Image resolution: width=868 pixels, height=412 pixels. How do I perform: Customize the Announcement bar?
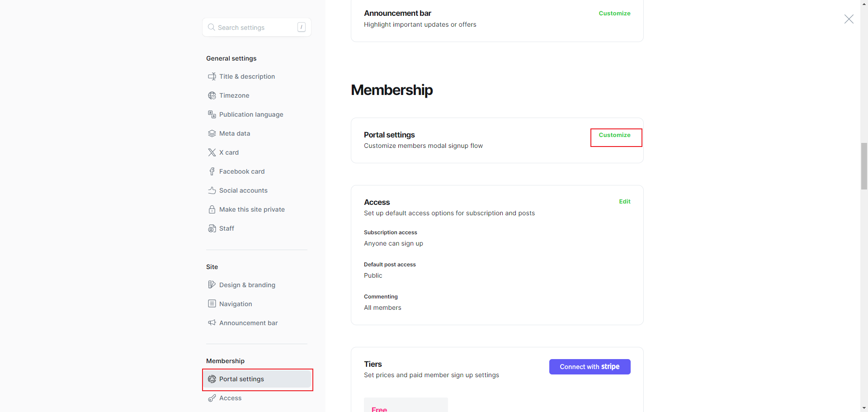click(614, 14)
